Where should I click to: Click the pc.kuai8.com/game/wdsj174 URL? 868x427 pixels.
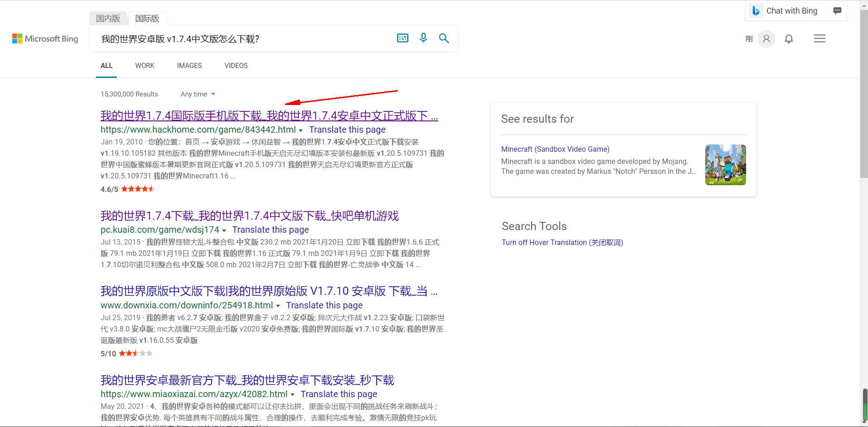click(160, 230)
